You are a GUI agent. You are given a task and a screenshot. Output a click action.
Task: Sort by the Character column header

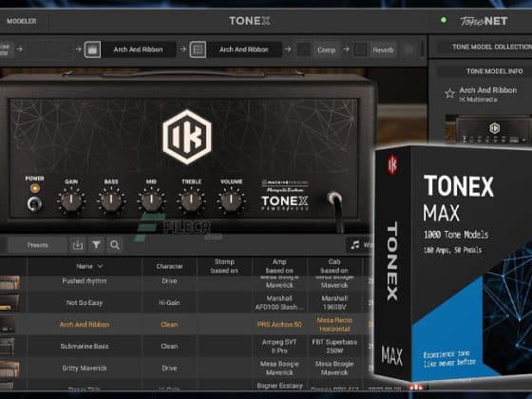coord(169,266)
